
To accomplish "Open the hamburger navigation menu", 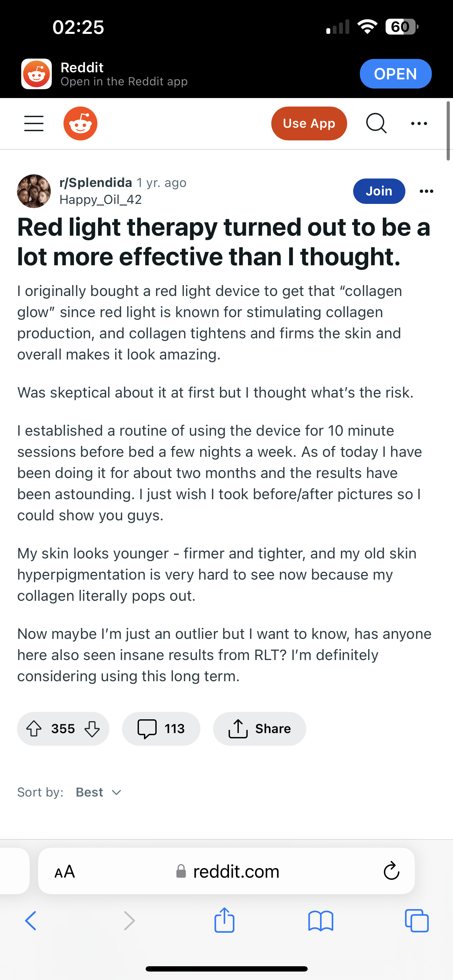I will (x=34, y=123).
